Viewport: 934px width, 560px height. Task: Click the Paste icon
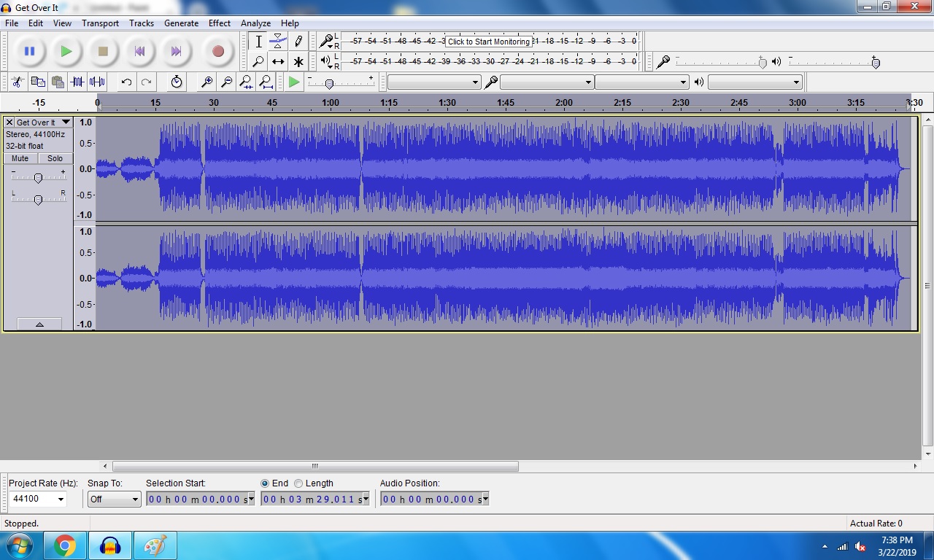coord(58,82)
